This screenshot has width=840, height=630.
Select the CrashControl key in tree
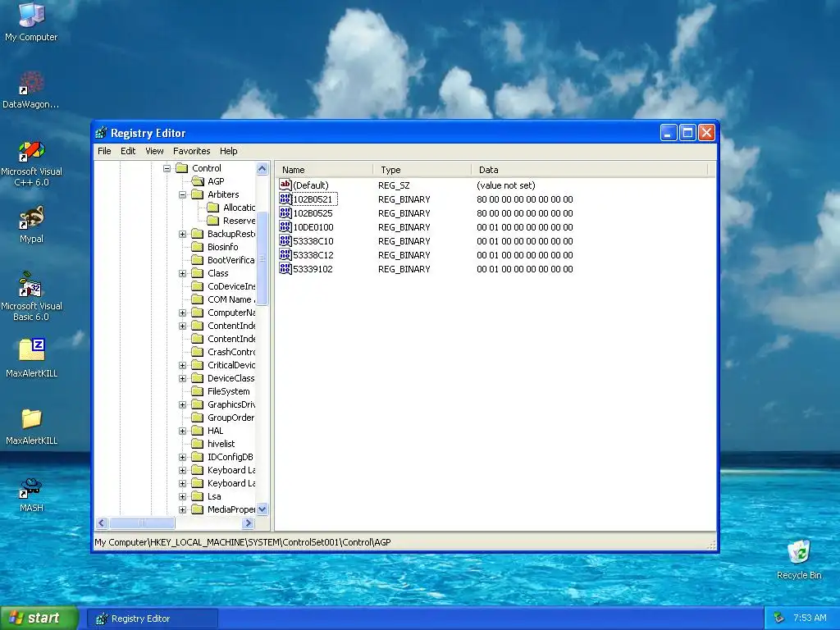click(x=231, y=352)
